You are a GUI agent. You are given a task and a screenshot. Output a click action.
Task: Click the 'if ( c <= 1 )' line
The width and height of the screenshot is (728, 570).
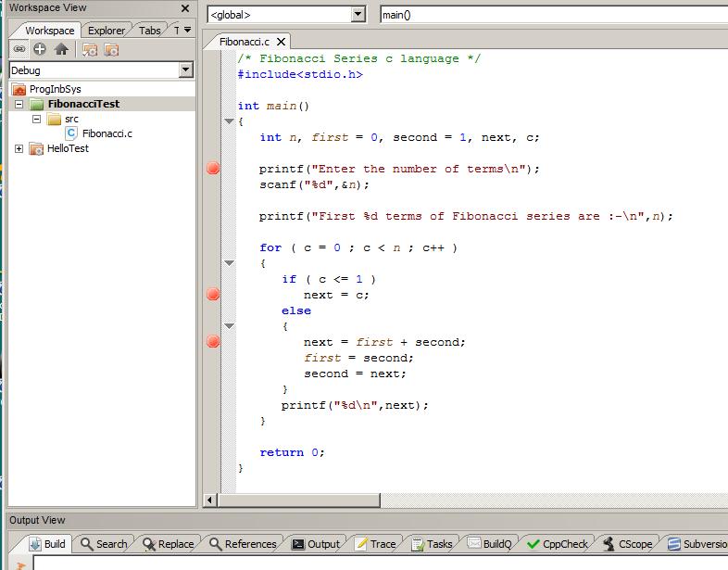coord(329,279)
